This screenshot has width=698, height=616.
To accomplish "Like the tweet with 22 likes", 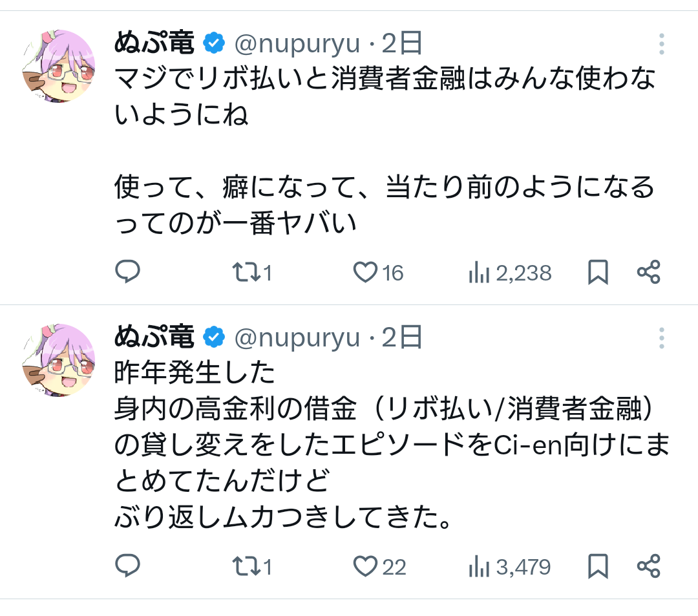I will pos(365,567).
